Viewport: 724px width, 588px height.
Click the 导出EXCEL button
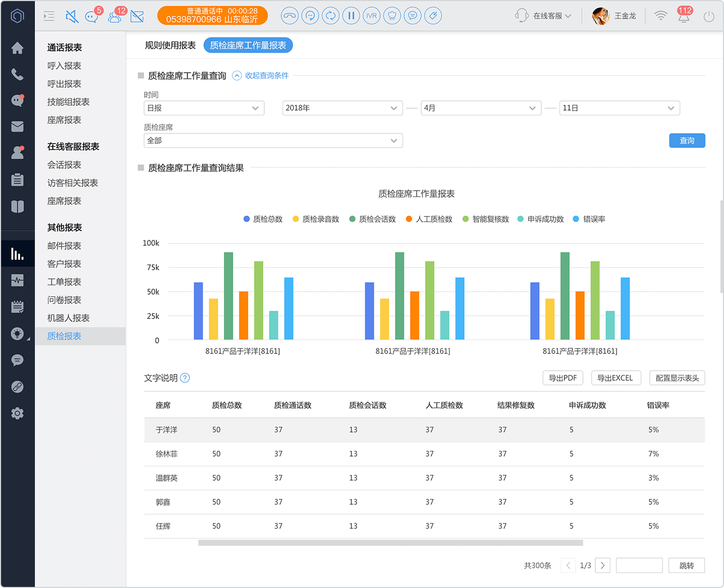(x=616, y=378)
